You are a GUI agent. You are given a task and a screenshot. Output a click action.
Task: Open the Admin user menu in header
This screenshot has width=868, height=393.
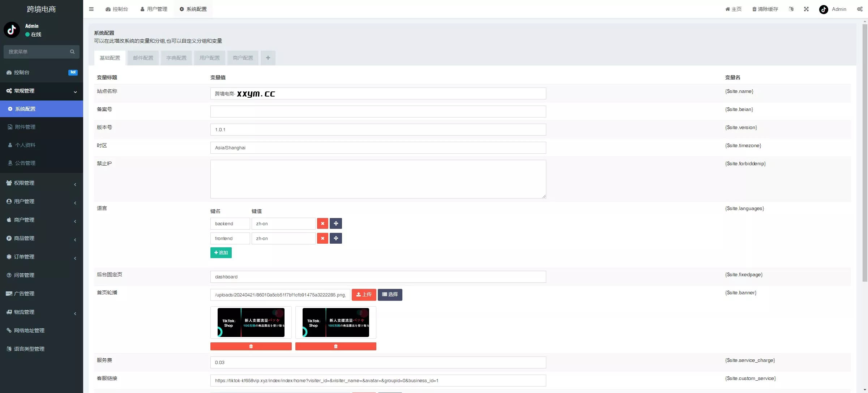coord(833,9)
